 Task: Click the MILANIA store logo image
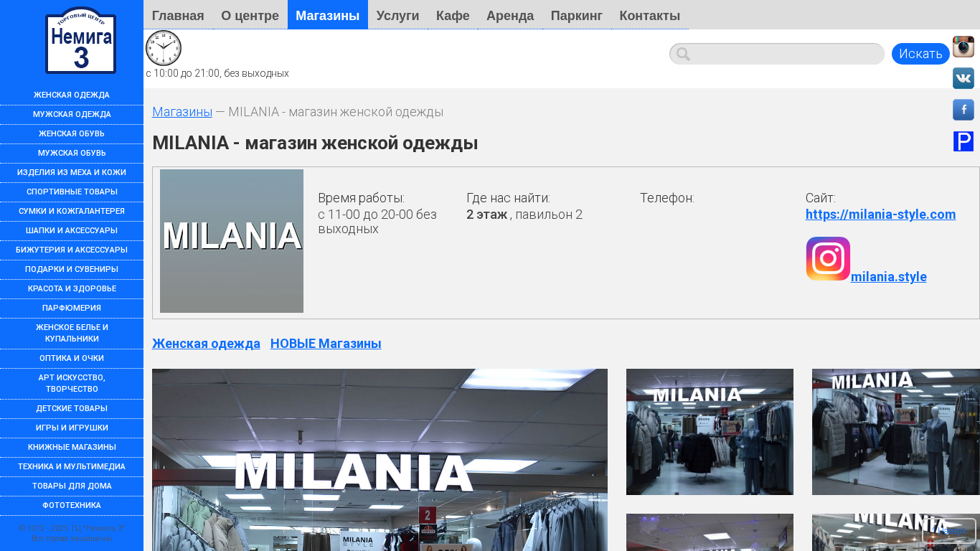(x=232, y=241)
